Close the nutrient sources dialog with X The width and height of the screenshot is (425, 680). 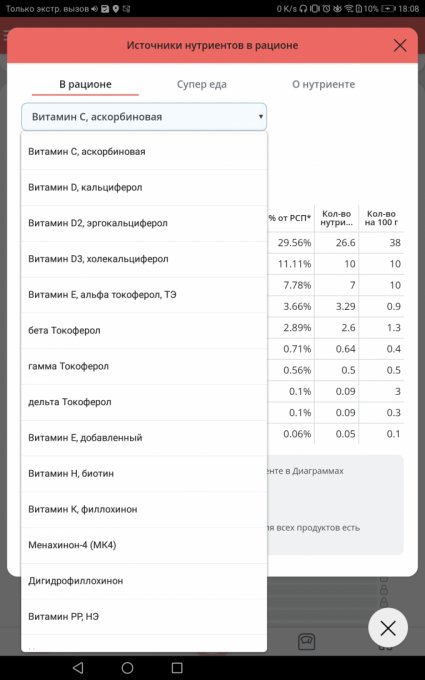tap(400, 45)
